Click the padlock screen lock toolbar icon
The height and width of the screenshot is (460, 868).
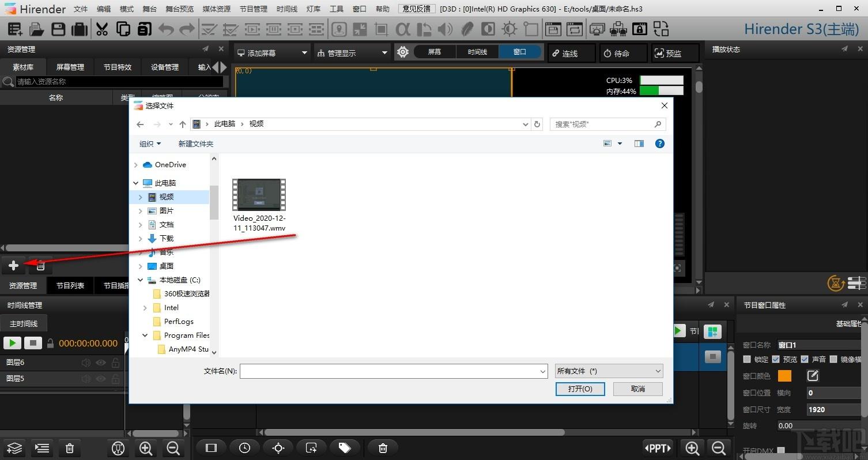coord(640,29)
